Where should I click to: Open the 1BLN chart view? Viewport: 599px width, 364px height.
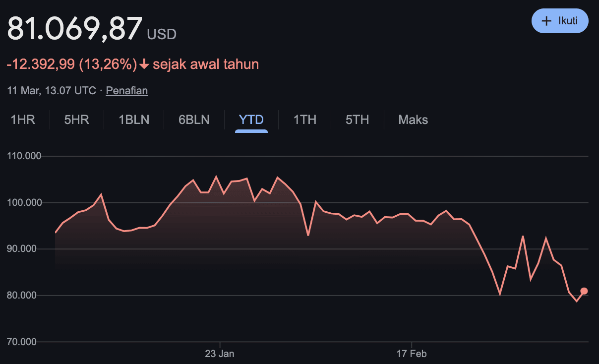click(x=133, y=120)
